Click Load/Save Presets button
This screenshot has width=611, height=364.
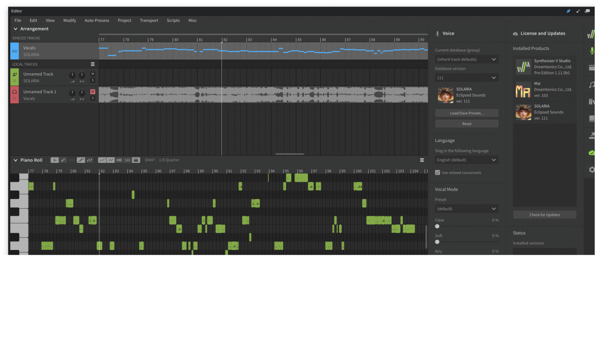tap(467, 113)
